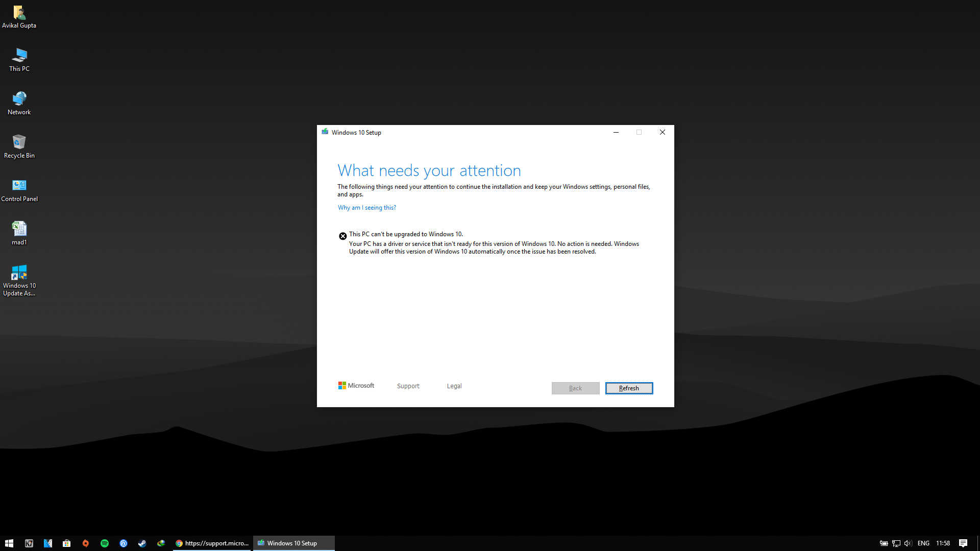This screenshot has height=551, width=980.
Task: Open the 'Why am I seeing this?' link
Action: (x=366, y=208)
